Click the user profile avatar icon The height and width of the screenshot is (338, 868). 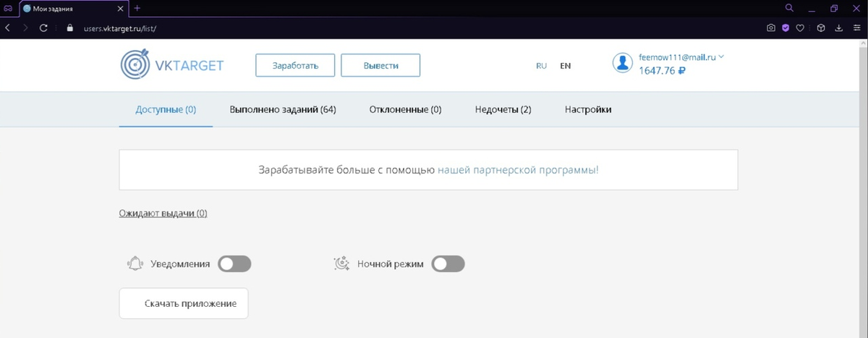[623, 63]
